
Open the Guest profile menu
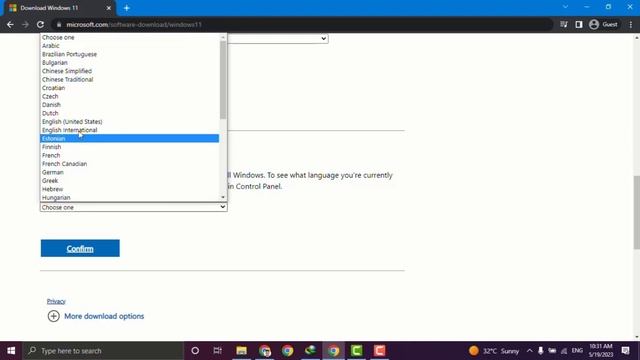point(603,24)
